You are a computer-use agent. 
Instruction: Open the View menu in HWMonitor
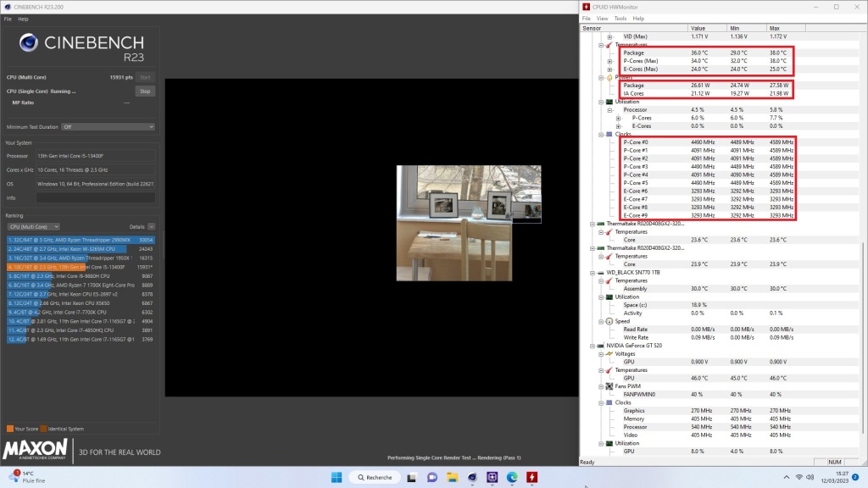click(602, 18)
